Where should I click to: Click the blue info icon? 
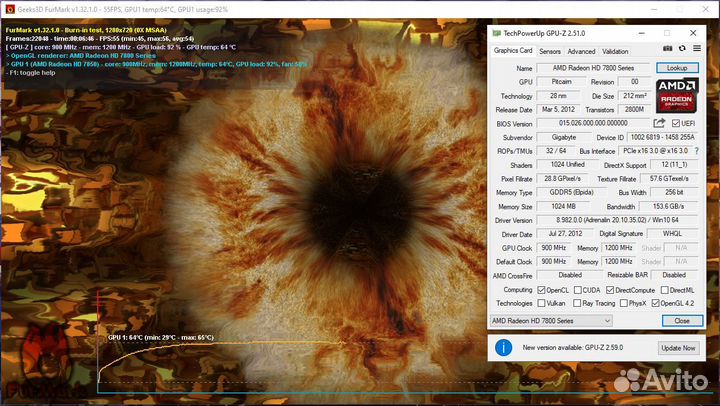[x=503, y=348]
